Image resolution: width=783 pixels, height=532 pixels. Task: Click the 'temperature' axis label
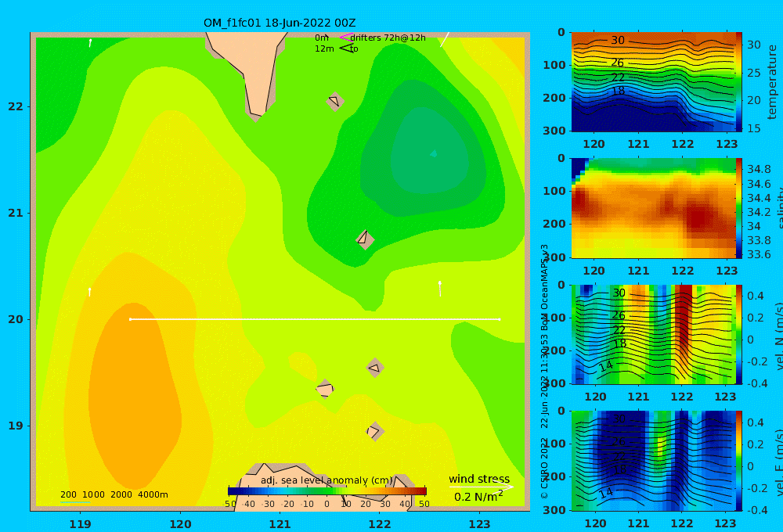(772, 82)
